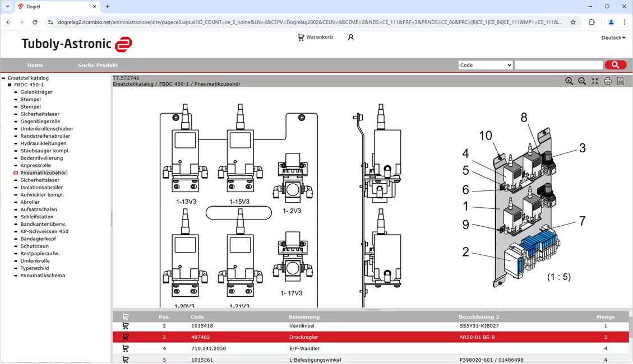Collapse the FBDC 450-1 tree node
The width and height of the screenshot is (633, 364).
10,85
